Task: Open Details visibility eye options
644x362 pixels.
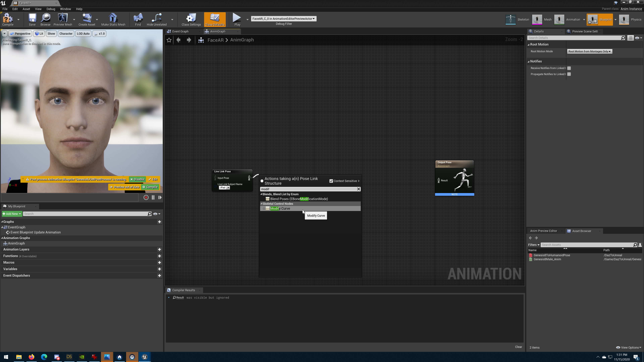Action: point(638,38)
